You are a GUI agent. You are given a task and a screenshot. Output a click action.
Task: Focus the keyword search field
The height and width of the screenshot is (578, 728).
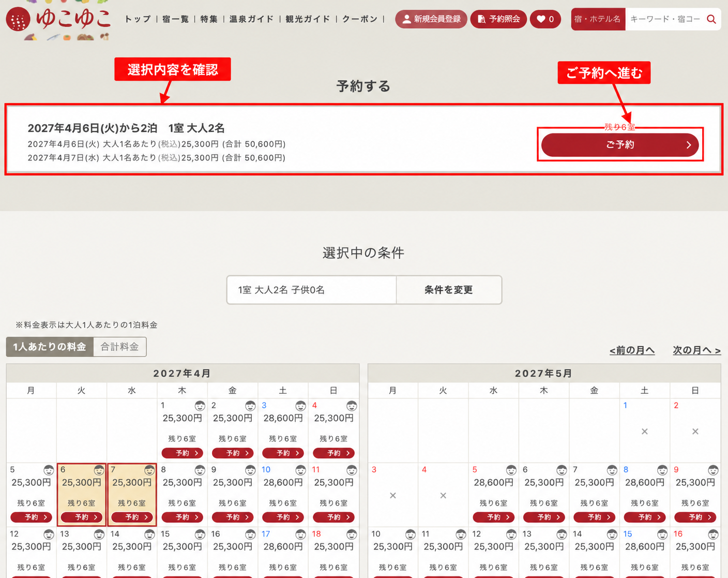665,19
